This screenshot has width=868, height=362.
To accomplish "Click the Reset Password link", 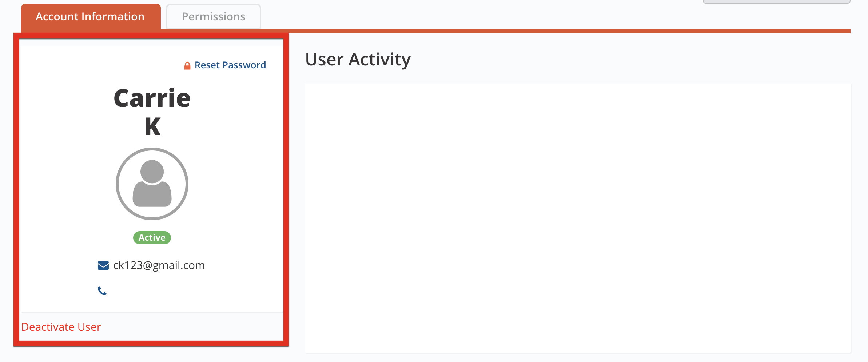I will click(230, 65).
